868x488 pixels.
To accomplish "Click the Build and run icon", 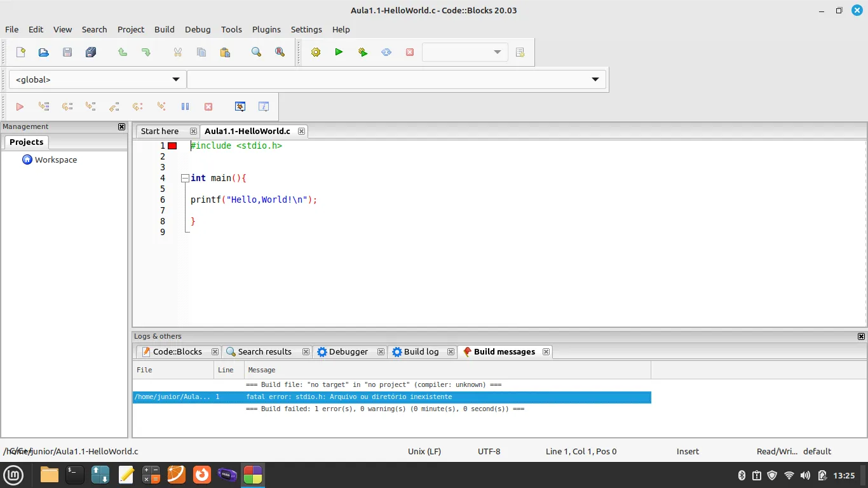I will (363, 52).
